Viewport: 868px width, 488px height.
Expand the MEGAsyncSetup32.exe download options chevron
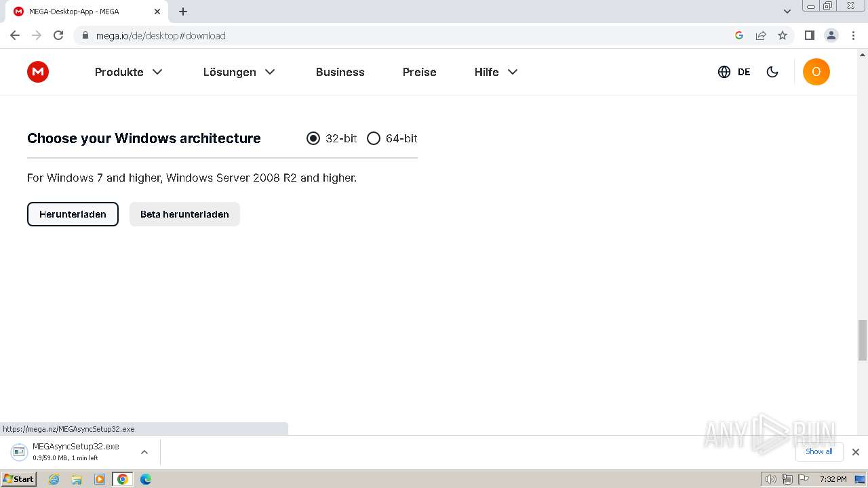point(144,451)
